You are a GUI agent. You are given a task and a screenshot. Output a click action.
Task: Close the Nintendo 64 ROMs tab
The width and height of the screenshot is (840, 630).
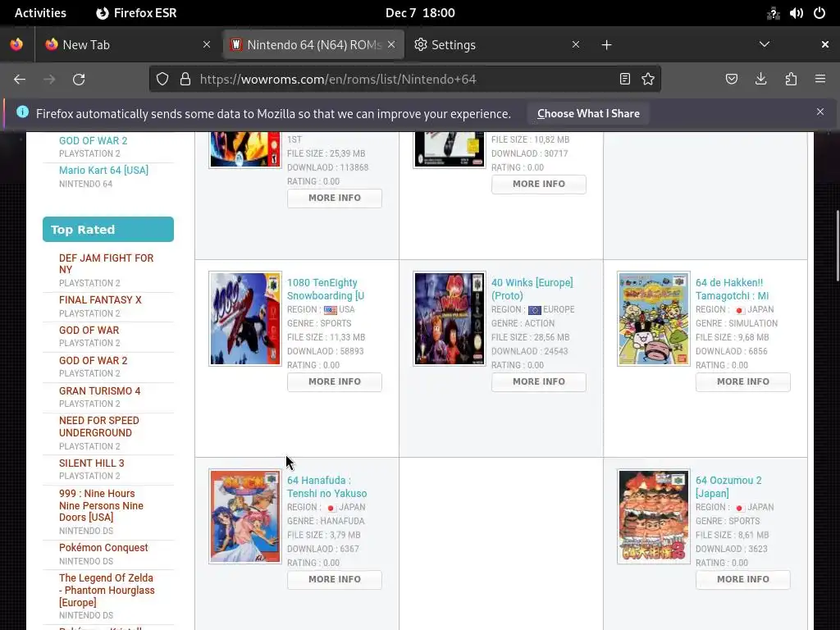coord(391,44)
